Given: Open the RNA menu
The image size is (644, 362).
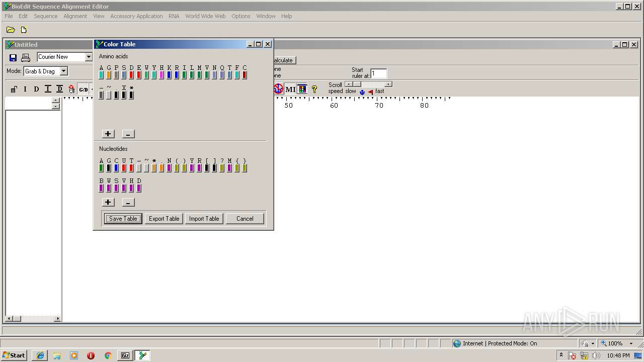Looking at the screenshot, I should click(x=174, y=16).
